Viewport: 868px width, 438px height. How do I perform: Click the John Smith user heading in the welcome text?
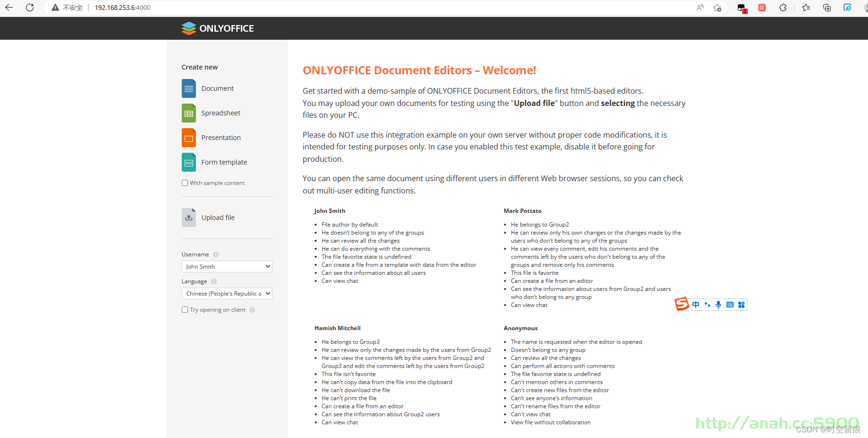click(330, 211)
